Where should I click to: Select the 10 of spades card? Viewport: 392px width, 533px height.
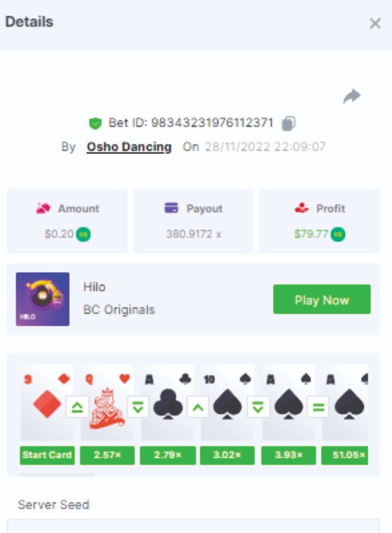(x=227, y=403)
